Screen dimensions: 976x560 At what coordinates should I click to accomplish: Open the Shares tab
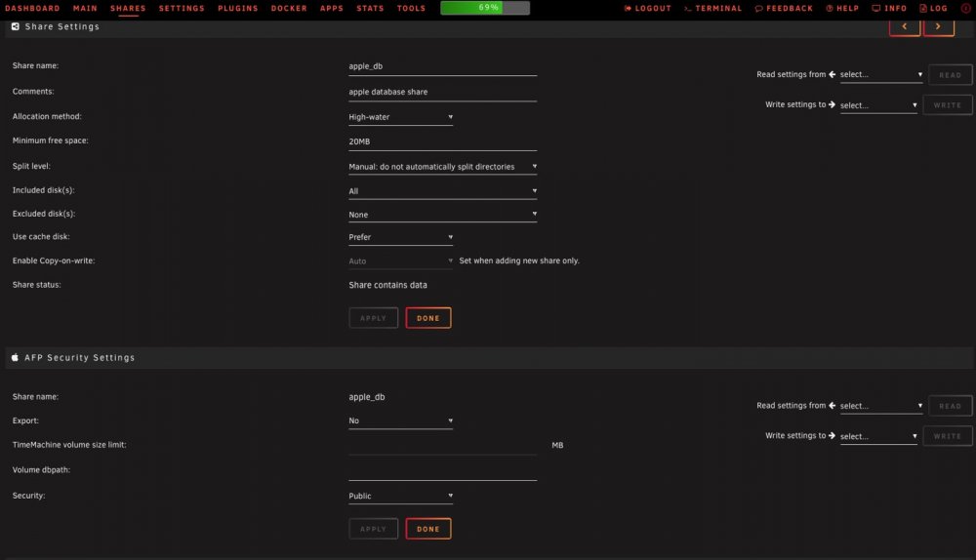coord(128,8)
